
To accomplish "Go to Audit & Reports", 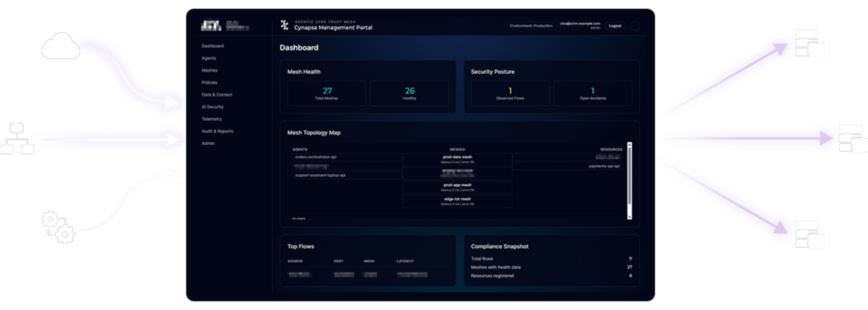I will point(217,131).
